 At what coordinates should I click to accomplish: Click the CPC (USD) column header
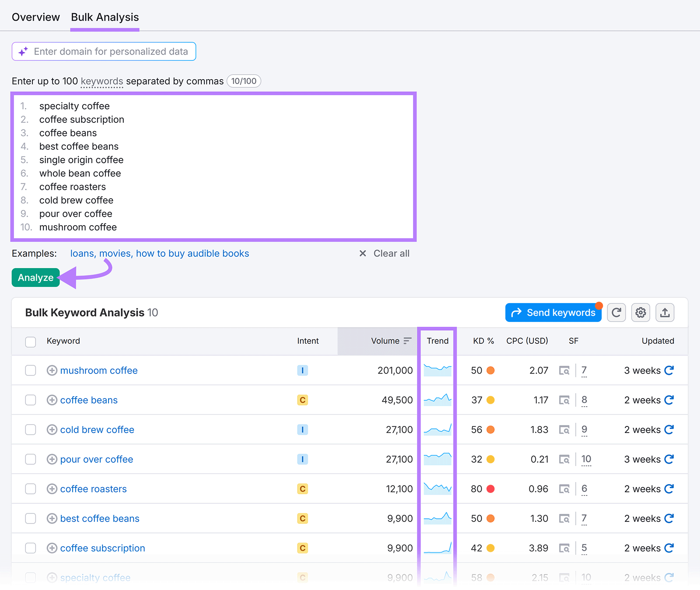click(527, 341)
